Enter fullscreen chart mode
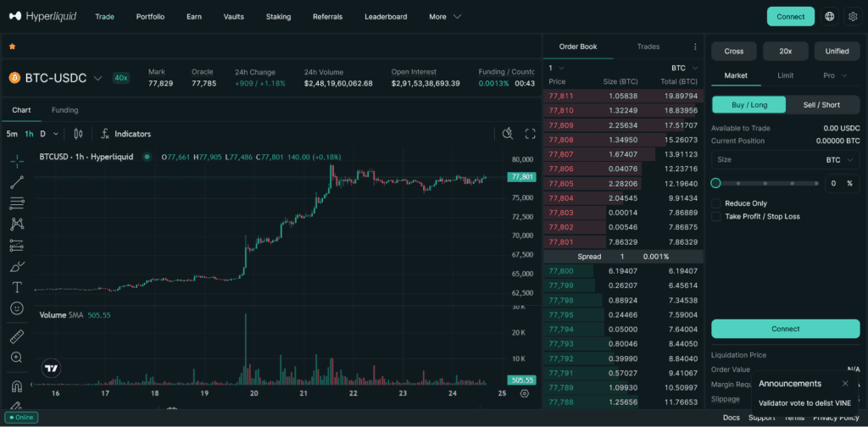The height and width of the screenshot is (427, 868). coord(531,133)
